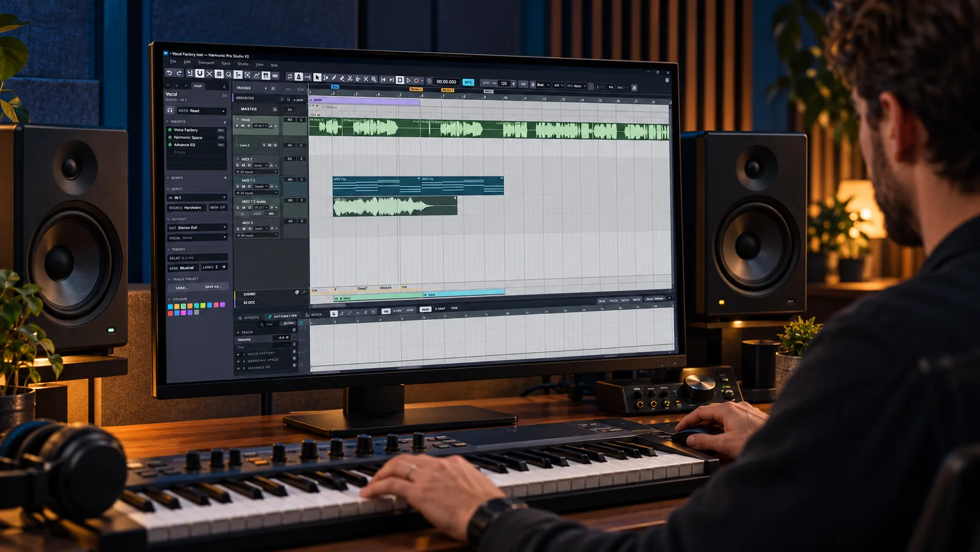
Task: Open the Stereo Out output dropdown
Action: coord(197,228)
